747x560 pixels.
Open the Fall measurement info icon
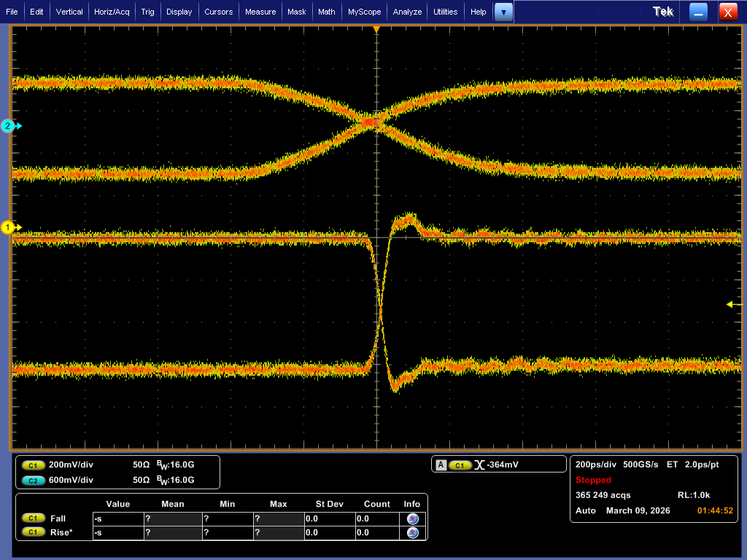(412, 518)
